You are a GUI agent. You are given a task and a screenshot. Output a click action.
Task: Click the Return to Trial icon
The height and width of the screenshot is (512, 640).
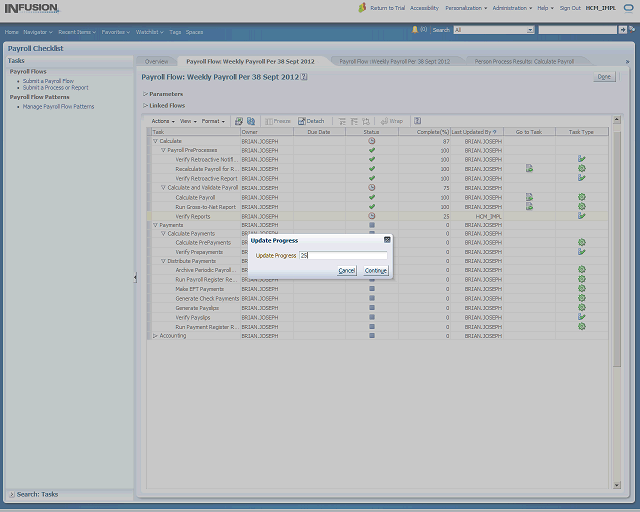(362, 7)
